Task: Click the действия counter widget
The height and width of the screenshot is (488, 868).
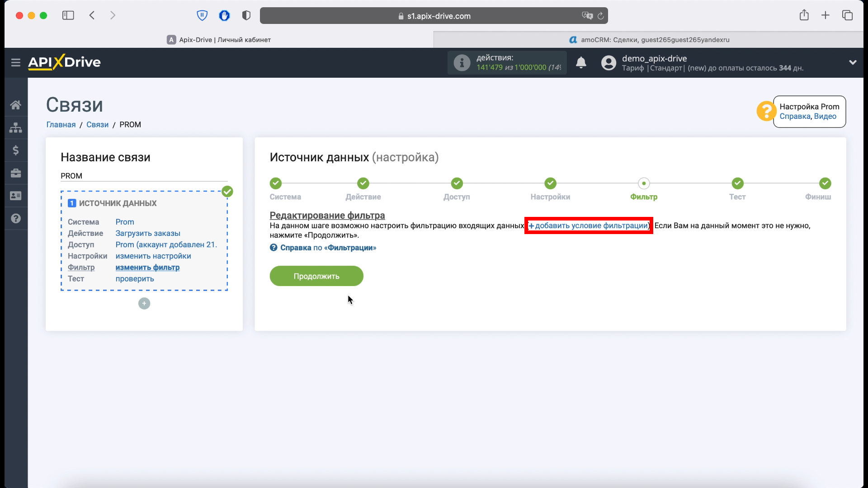Action: [x=507, y=62]
